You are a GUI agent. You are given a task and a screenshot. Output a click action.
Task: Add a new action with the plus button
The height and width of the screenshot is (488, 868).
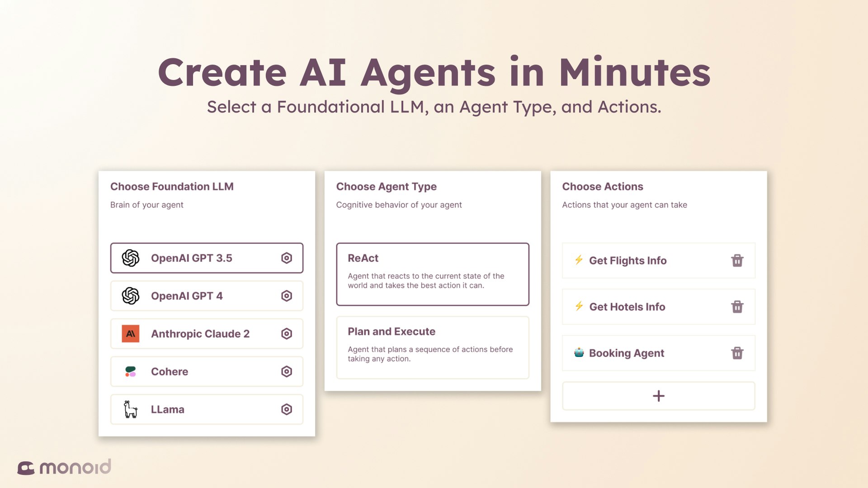(x=658, y=395)
